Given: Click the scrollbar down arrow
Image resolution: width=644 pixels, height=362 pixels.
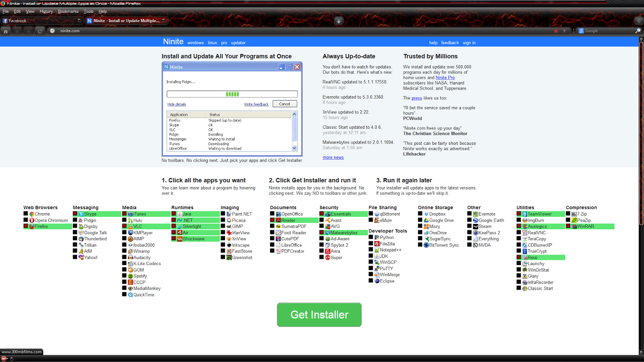Looking at the screenshot, I should [x=641, y=352].
